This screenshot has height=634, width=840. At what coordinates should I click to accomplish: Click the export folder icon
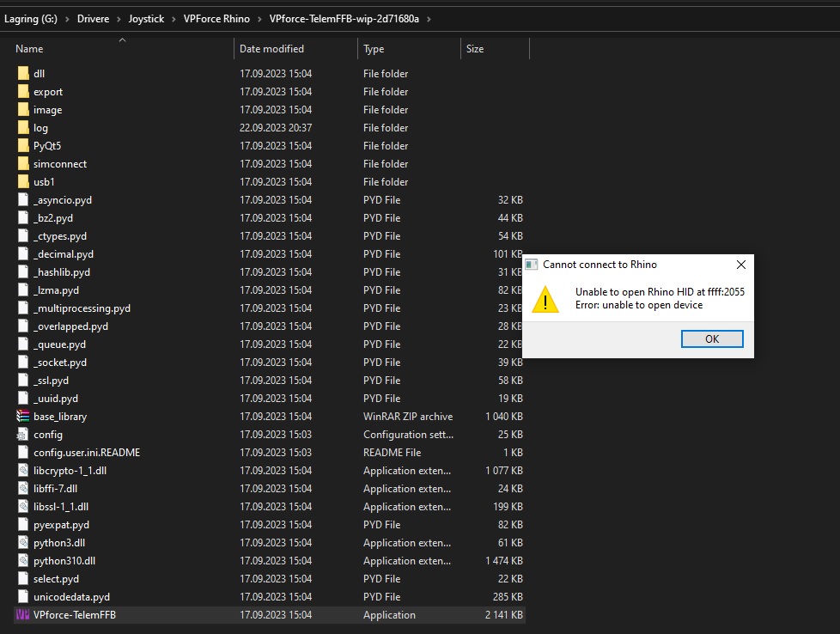point(23,92)
